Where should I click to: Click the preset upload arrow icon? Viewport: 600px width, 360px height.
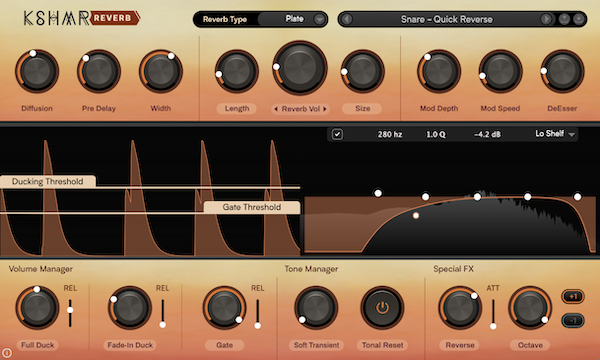click(x=564, y=19)
